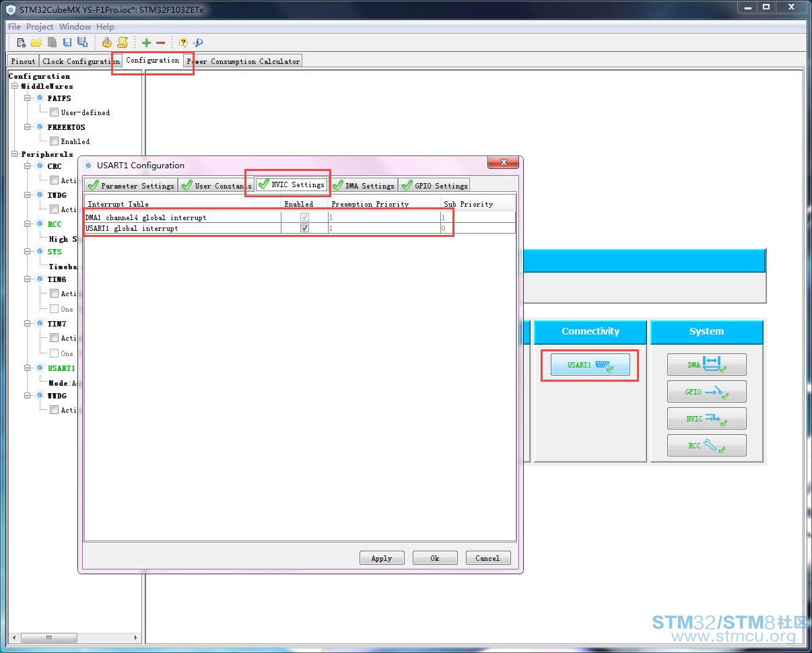The width and height of the screenshot is (812, 653).
Task: Toggle TIM7 Activated checkbox
Action: click(x=55, y=338)
